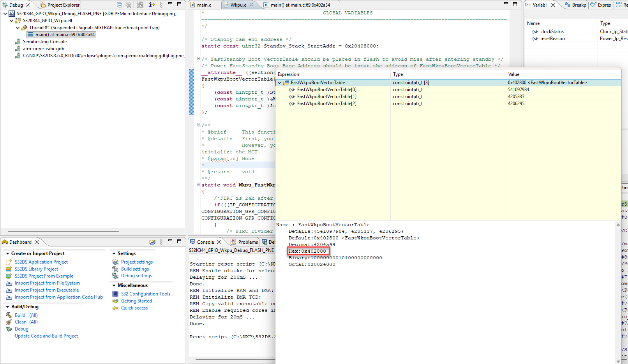Open the Problems tab
The height and width of the screenshot is (364, 628).
pyautogui.click(x=244, y=242)
